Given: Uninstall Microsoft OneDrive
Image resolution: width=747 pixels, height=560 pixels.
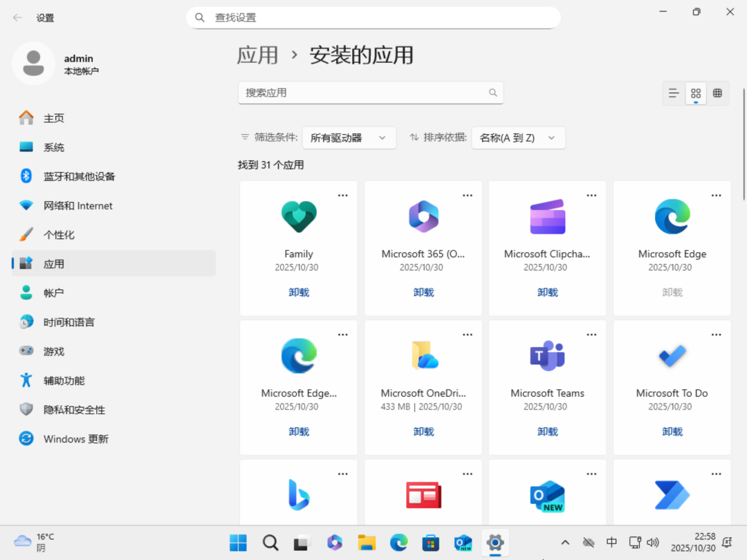Looking at the screenshot, I should (x=423, y=431).
